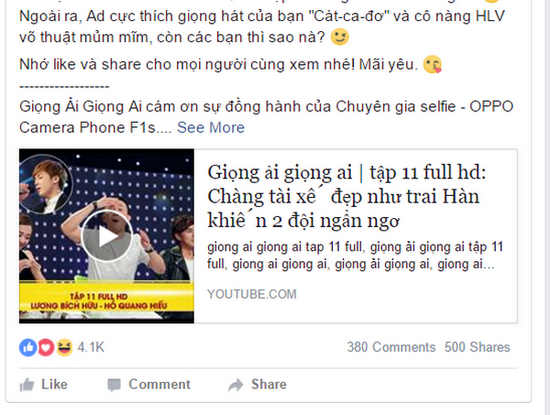Screen dimensions: 550x415
Task: View the 380 Comments
Action: coord(391,347)
